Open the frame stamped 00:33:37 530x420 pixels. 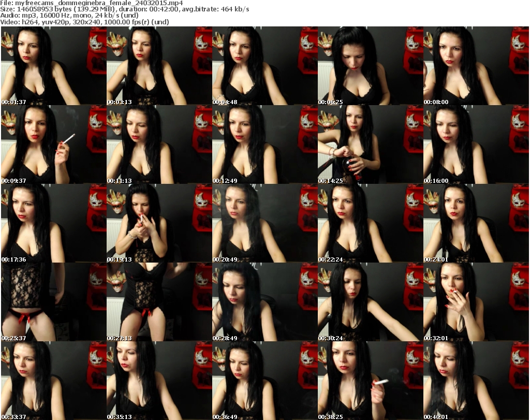point(54,381)
